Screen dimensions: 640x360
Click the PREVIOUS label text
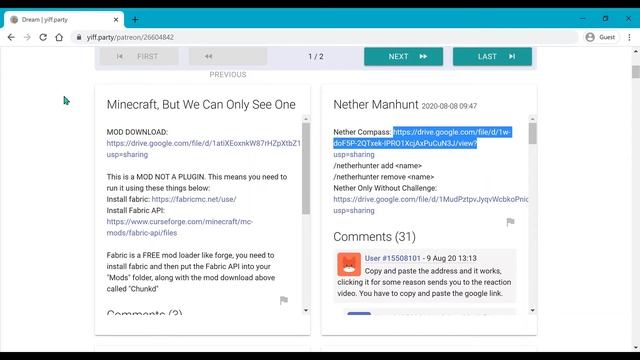tap(228, 75)
